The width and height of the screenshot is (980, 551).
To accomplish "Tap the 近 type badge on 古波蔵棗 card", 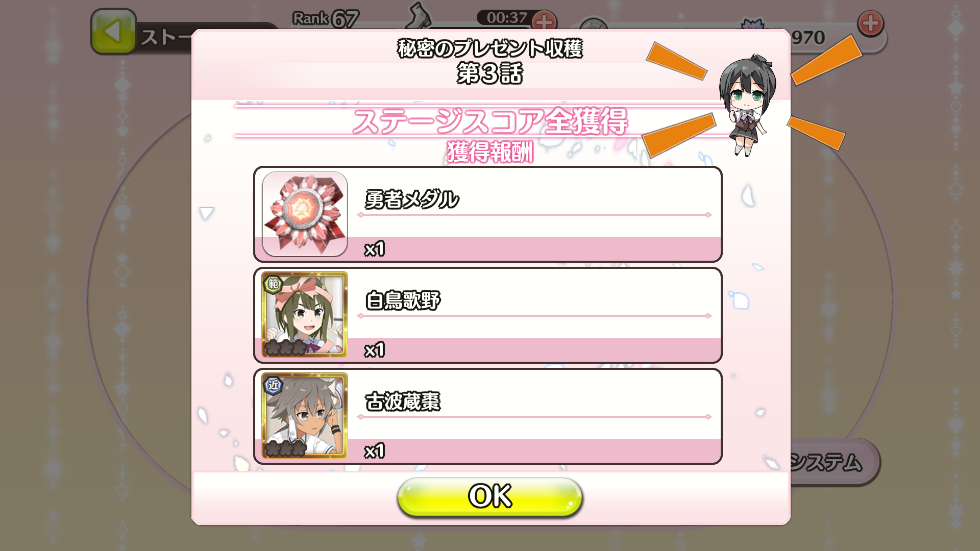I will tap(273, 385).
